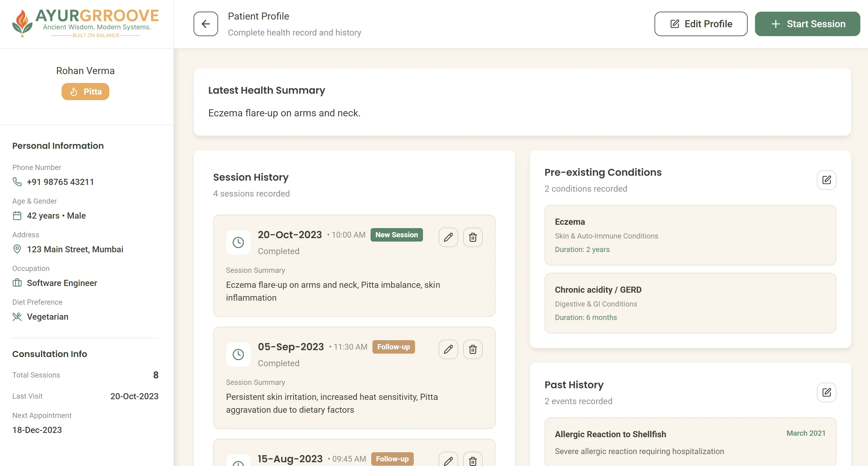This screenshot has height=466, width=868.
Task: Click the Consultation Info heading
Action: tap(50, 354)
